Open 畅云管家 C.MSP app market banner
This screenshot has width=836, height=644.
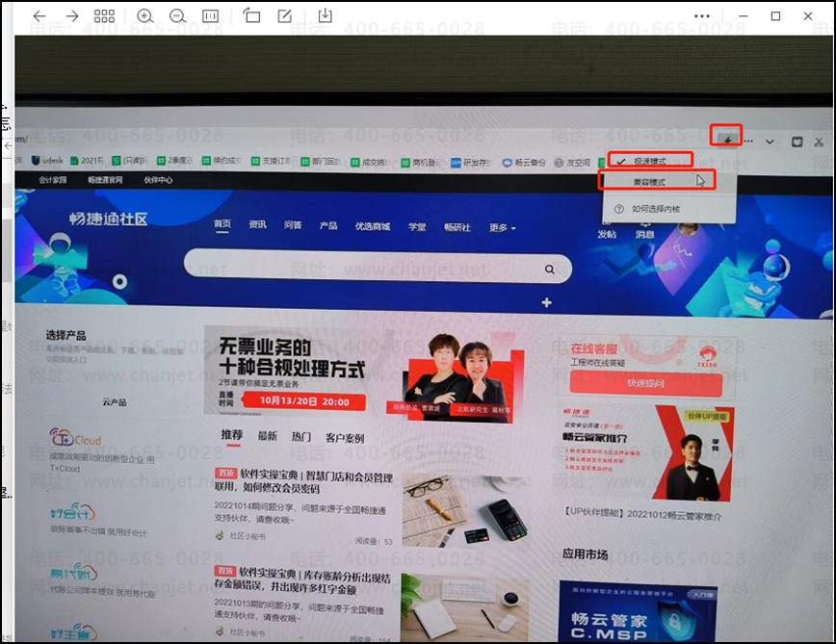click(639, 611)
